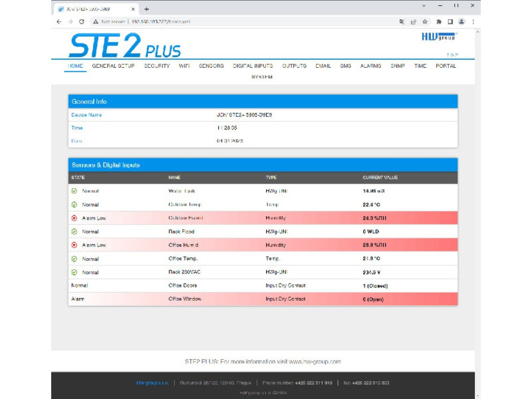
Task: Click the Office Window input name
Action: [185, 299]
